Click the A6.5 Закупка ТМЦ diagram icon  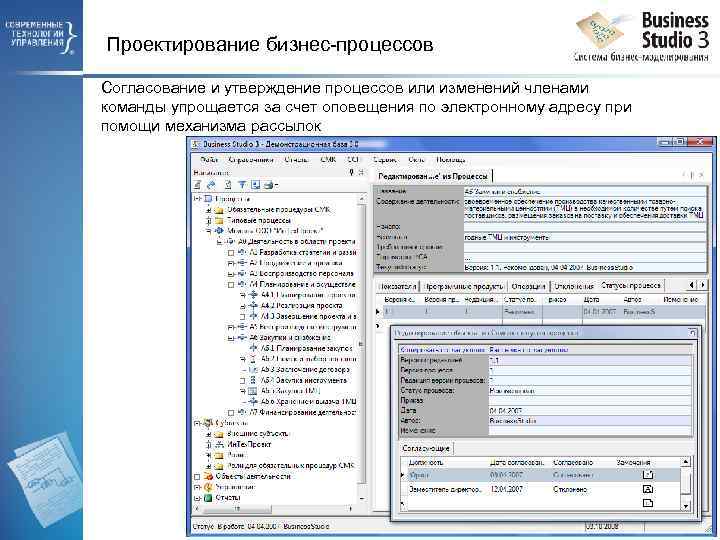pyautogui.click(x=253, y=391)
